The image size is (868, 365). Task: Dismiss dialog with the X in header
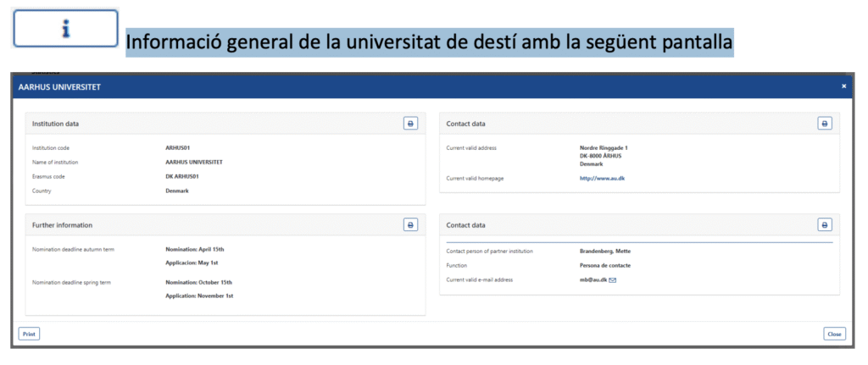843,86
